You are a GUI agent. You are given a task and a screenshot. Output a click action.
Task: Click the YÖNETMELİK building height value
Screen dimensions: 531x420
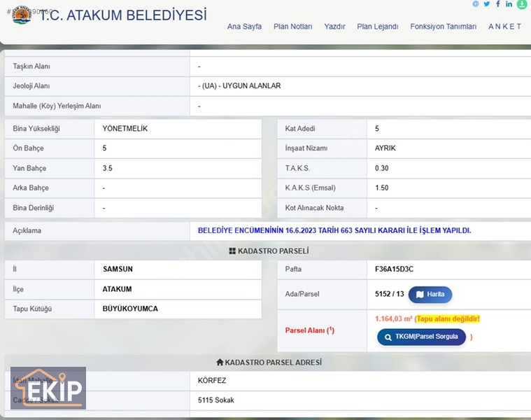125,129
